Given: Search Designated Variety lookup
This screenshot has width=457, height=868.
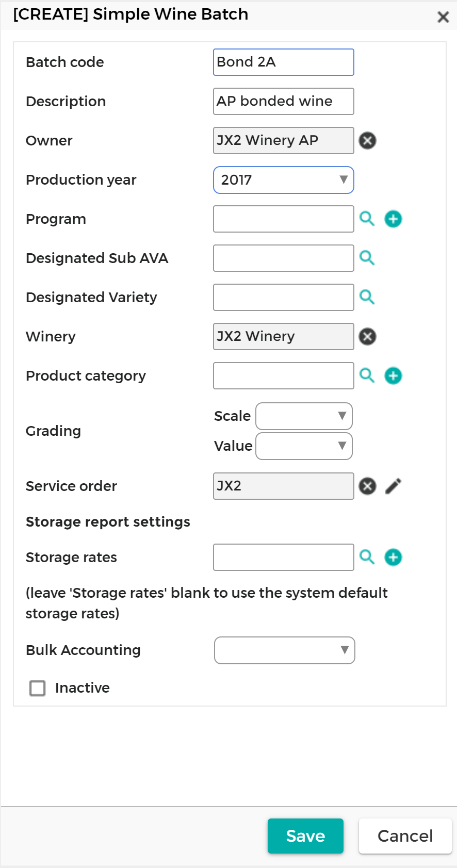Looking at the screenshot, I should click(x=367, y=297).
